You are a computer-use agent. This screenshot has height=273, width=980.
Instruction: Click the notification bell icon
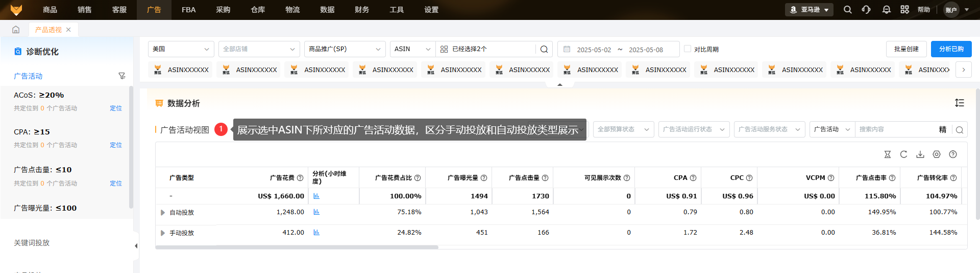(886, 10)
